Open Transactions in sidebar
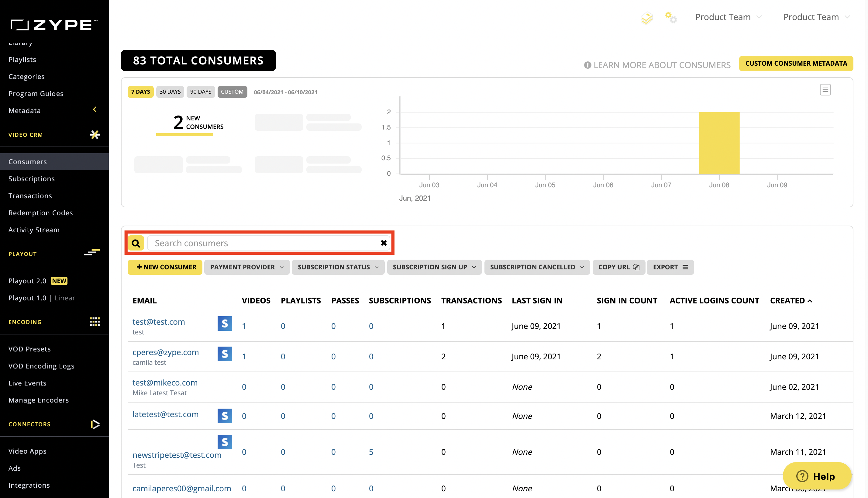868x498 pixels. pyautogui.click(x=30, y=196)
